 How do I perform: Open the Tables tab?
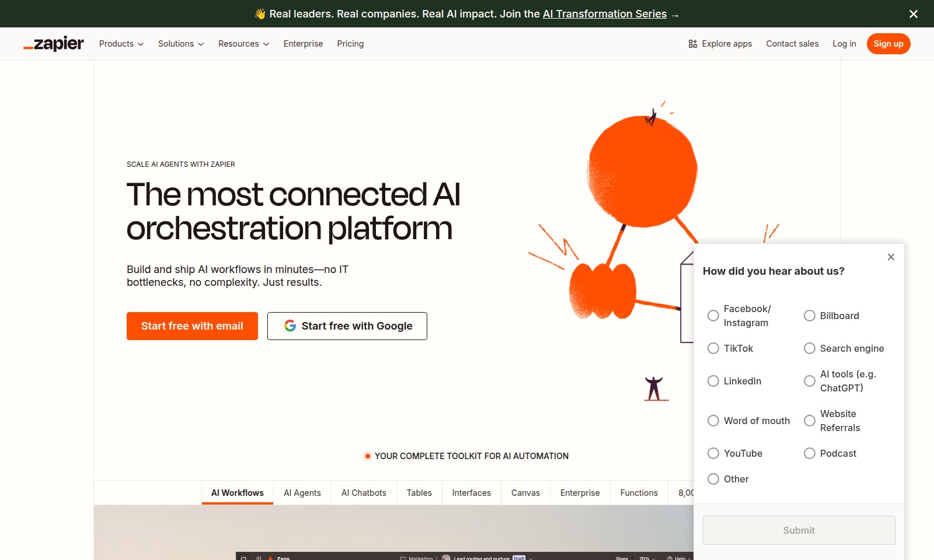coord(419,493)
